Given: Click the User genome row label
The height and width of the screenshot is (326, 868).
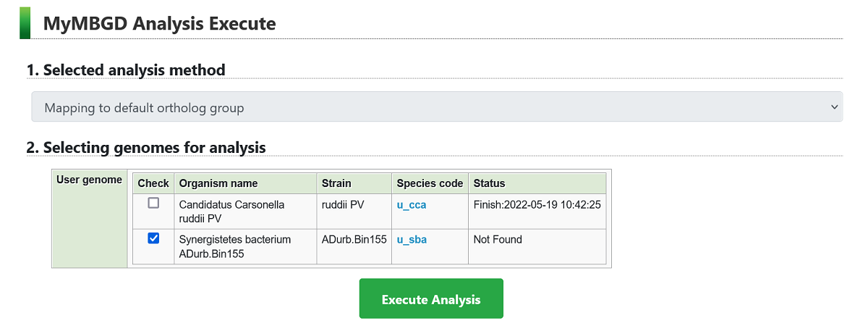Looking at the screenshot, I should [x=90, y=180].
